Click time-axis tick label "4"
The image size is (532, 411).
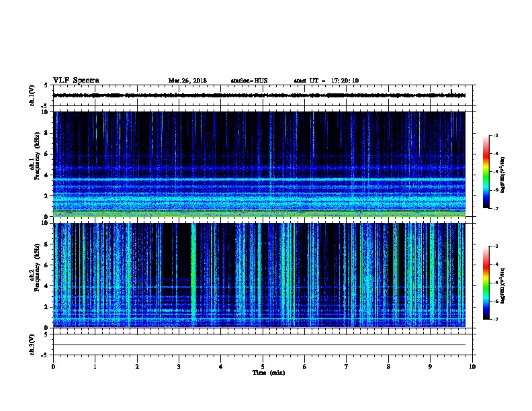pos(221,367)
